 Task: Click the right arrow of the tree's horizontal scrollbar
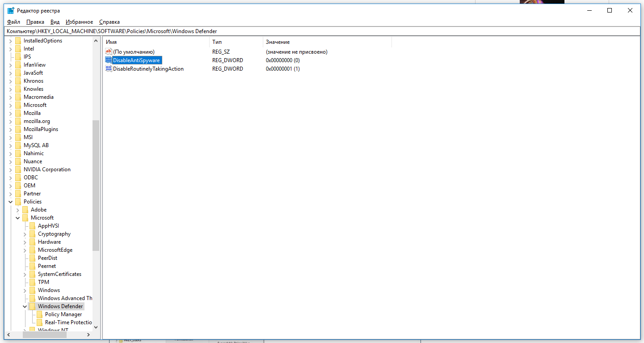[x=88, y=334]
